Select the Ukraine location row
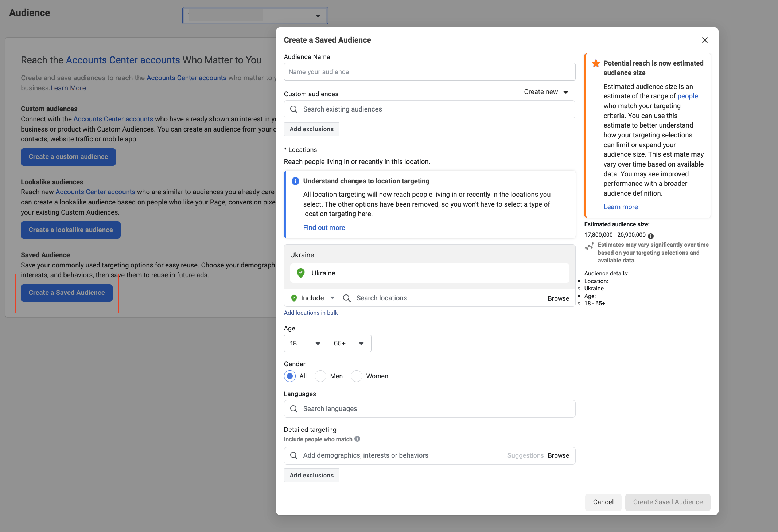778x532 pixels. coord(429,273)
